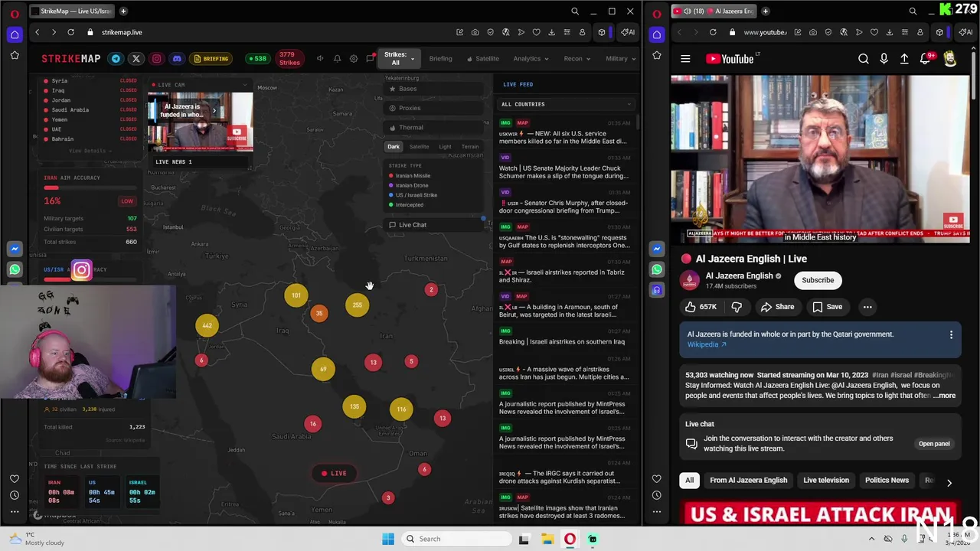Toggle Bases map layer

click(x=434, y=89)
